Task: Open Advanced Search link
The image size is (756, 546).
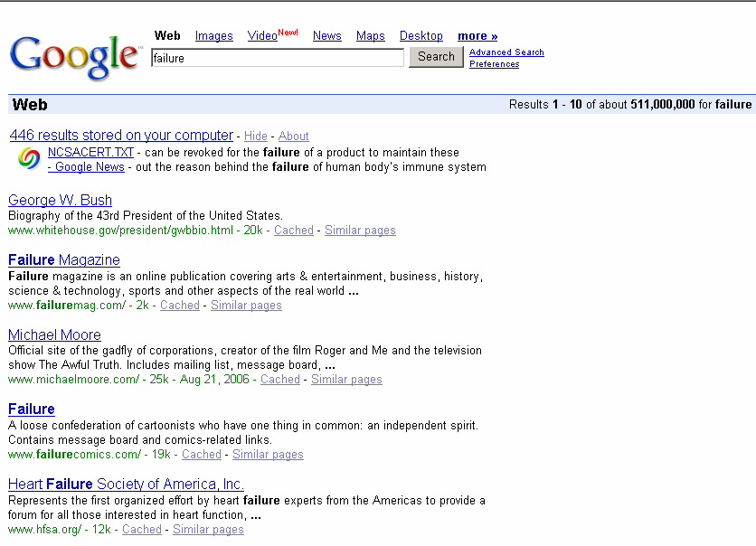Action: [x=506, y=52]
